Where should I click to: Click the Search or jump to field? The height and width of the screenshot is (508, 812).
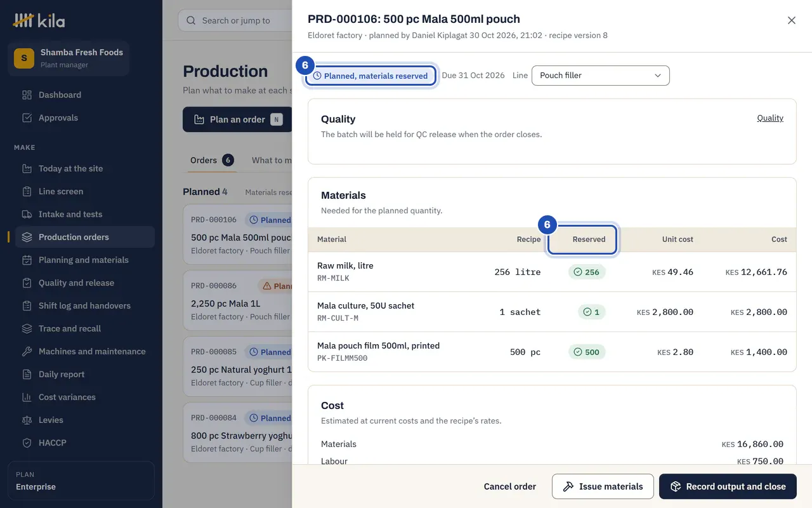tap(235, 20)
